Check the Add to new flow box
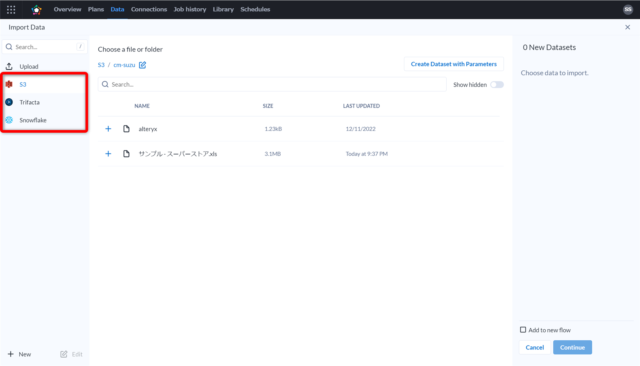 click(523, 330)
